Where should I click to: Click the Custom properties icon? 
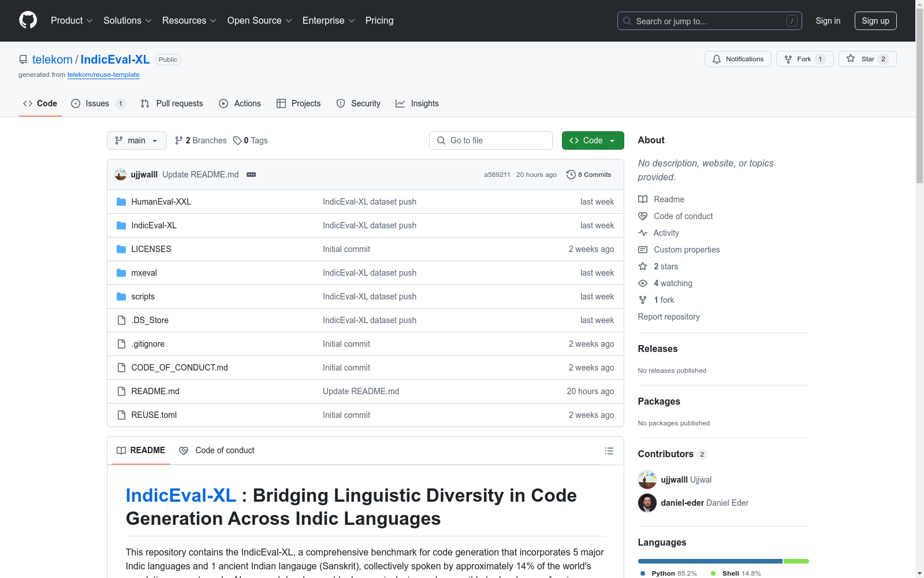point(643,250)
